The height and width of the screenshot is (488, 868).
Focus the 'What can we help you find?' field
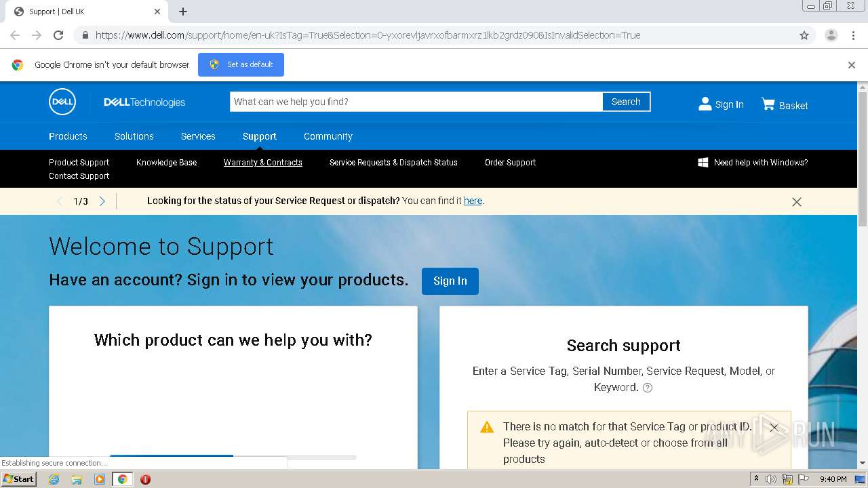pyautogui.click(x=416, y=102)
